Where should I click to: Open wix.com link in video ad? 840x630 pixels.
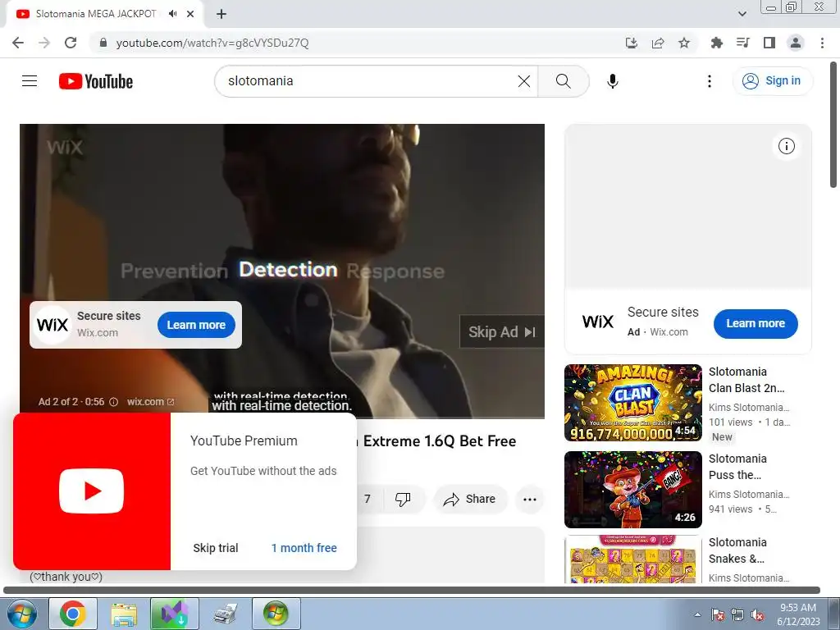[x=151, y=402]
